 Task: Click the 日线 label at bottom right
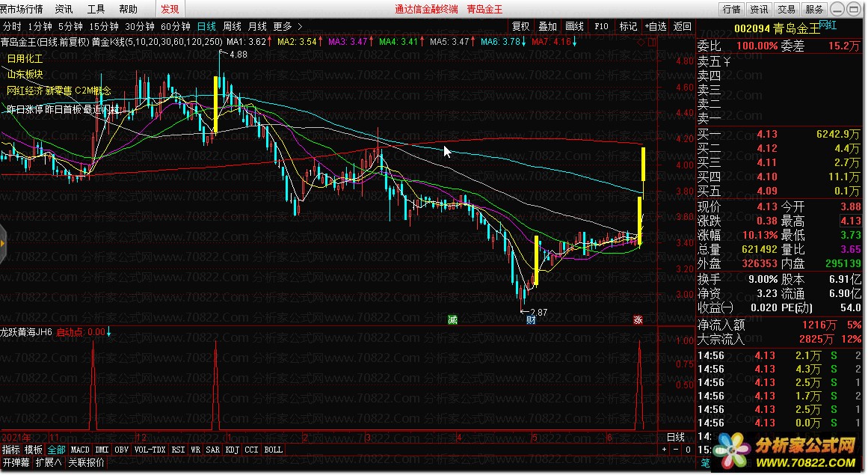click(675, 437)
